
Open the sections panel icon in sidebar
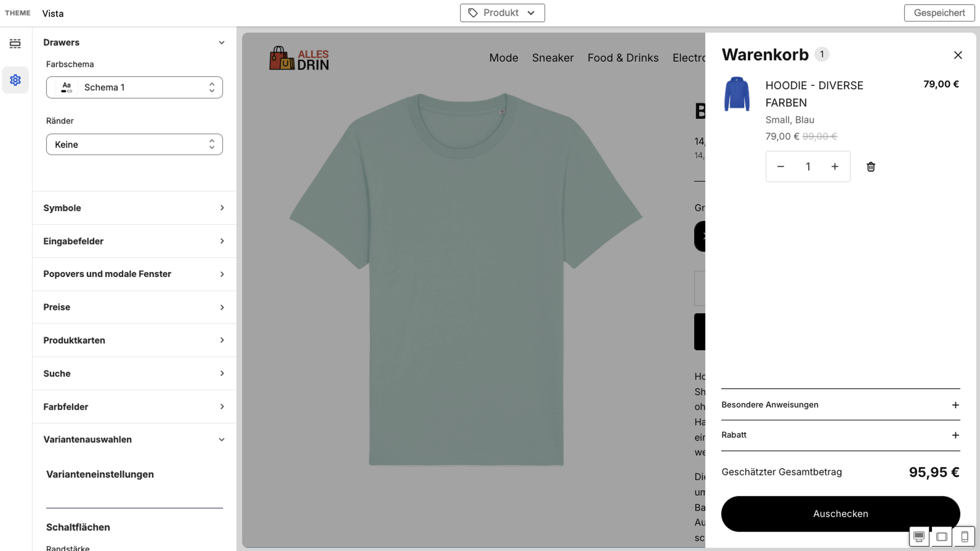click(x=15, y=43)
